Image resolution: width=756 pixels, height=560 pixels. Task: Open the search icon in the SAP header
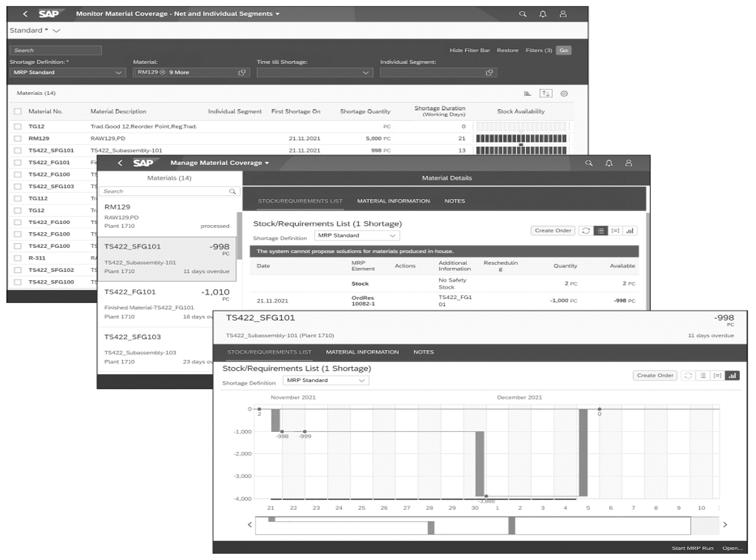click(524, 14)
